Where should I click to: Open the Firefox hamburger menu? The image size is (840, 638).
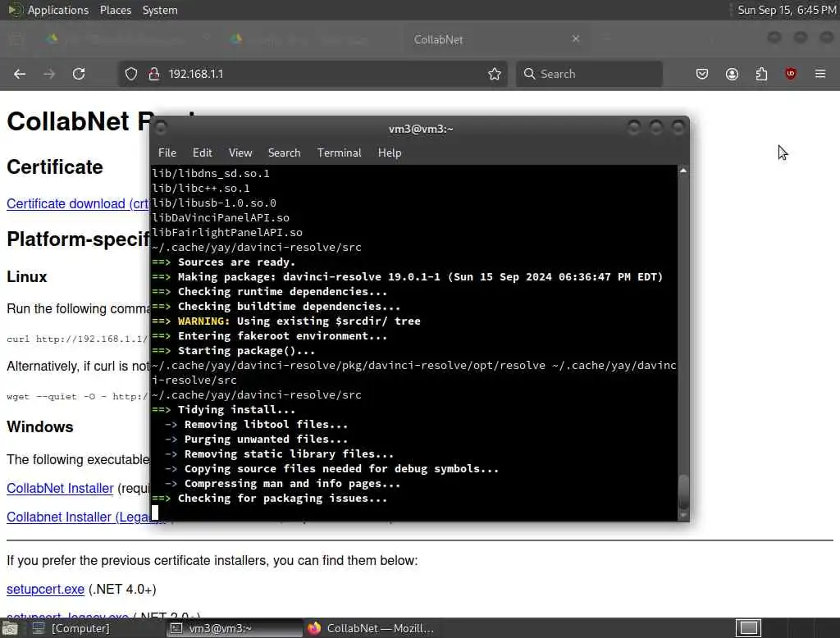point(820,74)
